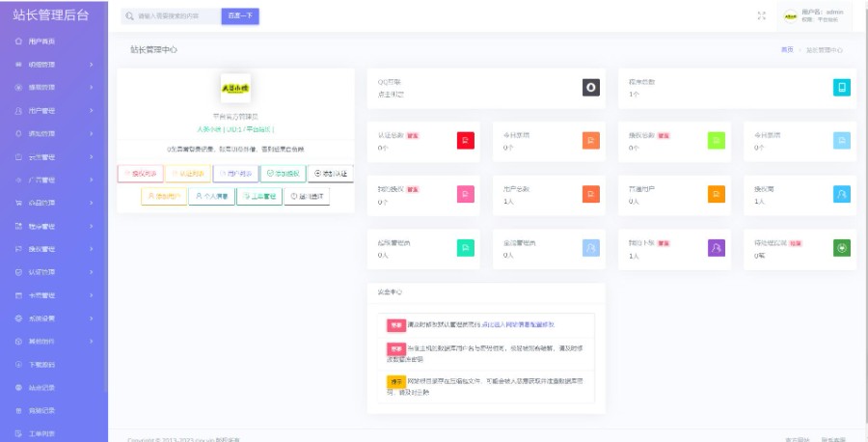Click the teal phone icon for 程序总数
The width and height of the screenshot is (868, 442).
[842, 88]
